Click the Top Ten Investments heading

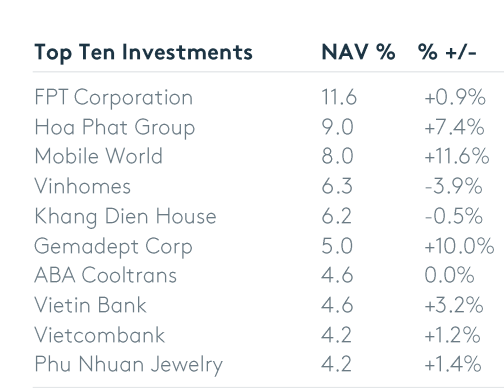[x=143, y=52]
